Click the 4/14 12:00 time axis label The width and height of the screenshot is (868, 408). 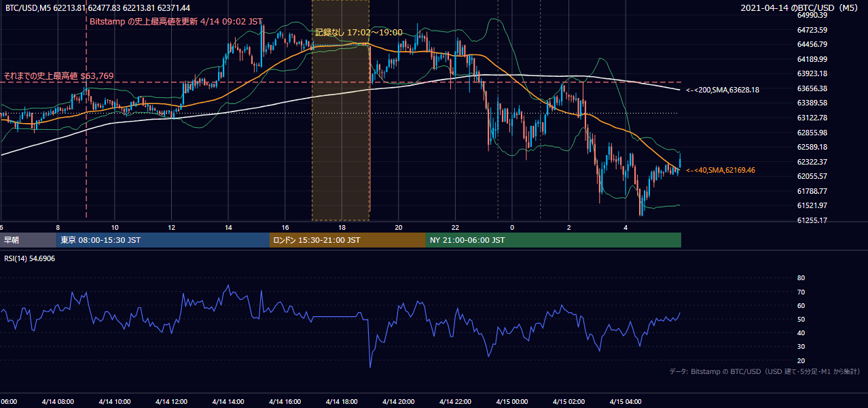pyautogui.click(x=170, y=401)
